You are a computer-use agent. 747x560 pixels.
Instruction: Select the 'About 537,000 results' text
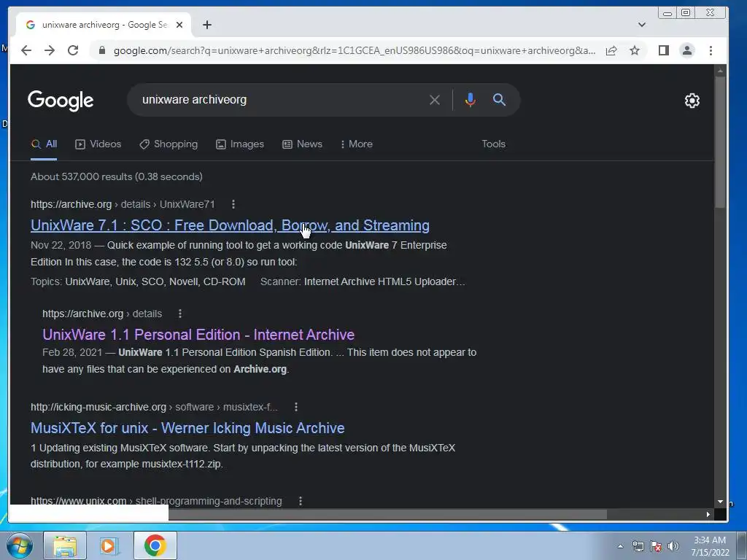[117, 176]
